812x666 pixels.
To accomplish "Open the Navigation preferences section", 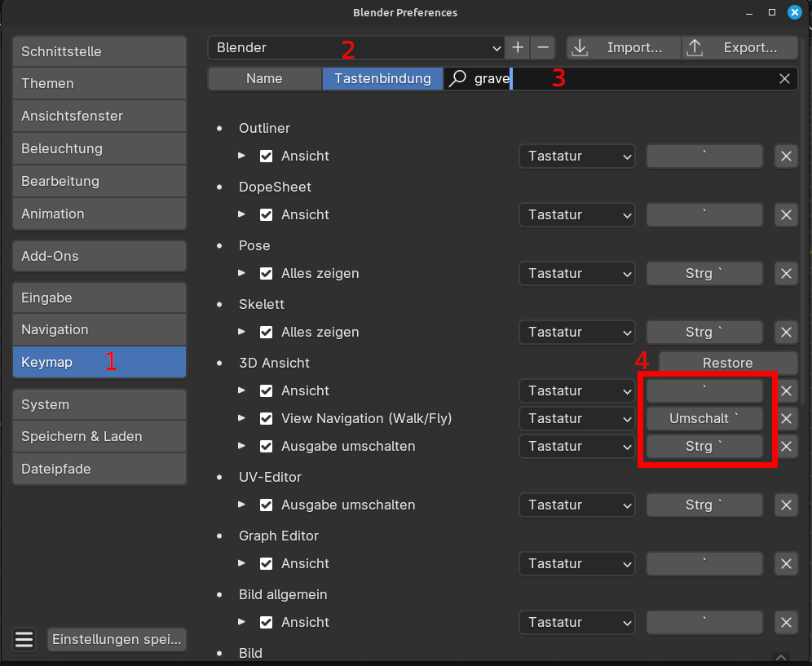I will pyautogui.click(x=99, y=330).
